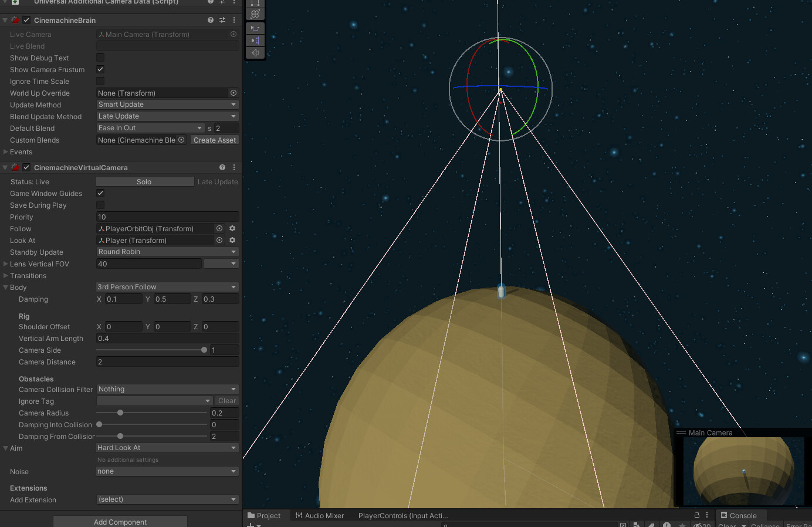
Task: Open the PlayerControls Input Actions tab
Action: click(x=403, y=515)
